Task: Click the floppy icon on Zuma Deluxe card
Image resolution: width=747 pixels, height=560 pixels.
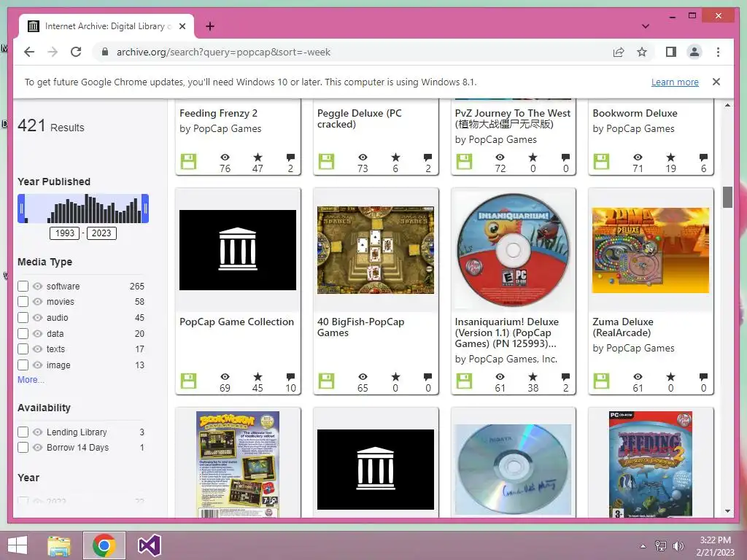Action: point(601,381)
